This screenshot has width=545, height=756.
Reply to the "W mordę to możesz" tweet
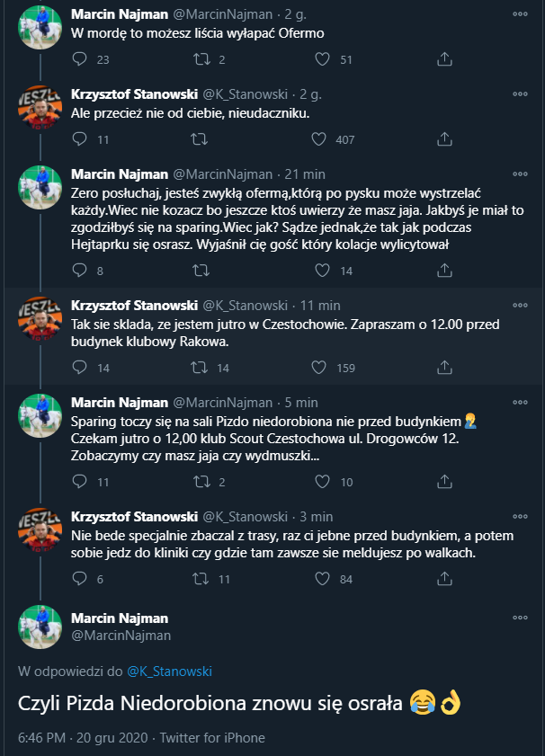[80, 59]
